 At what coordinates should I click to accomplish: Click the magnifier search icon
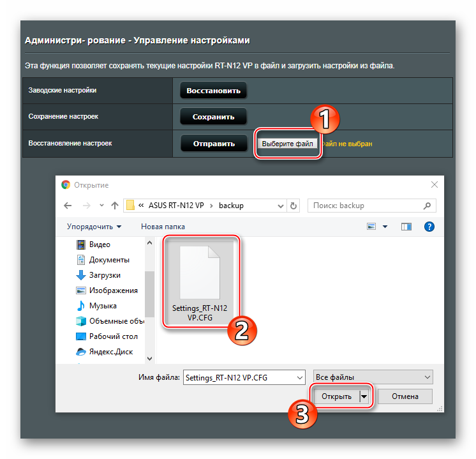(427, 206)
